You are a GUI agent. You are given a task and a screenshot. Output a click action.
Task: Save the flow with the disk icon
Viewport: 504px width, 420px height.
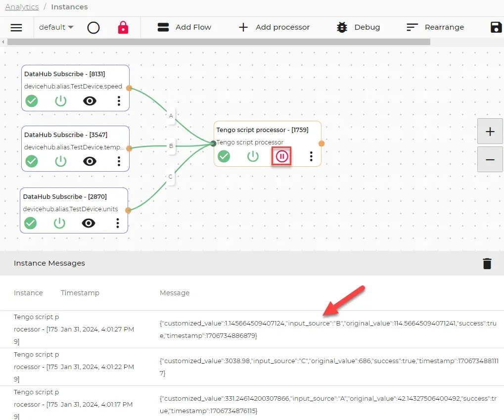496,27
